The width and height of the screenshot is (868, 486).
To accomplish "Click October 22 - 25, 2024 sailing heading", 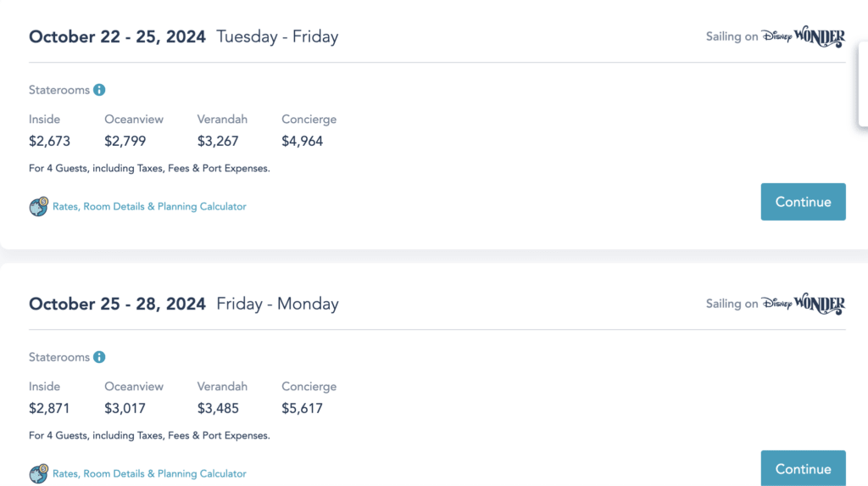I will (x=117, y=36).
